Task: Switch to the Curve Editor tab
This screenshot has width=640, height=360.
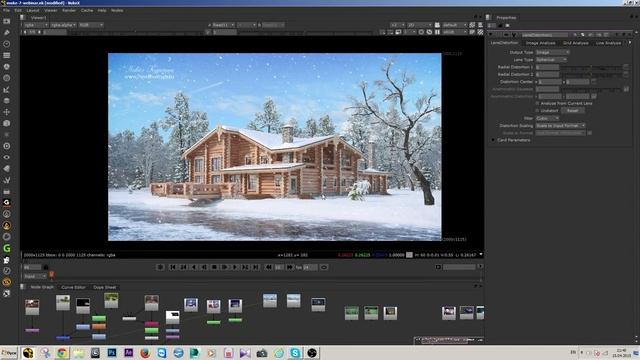Action: [x=73, y=287]
